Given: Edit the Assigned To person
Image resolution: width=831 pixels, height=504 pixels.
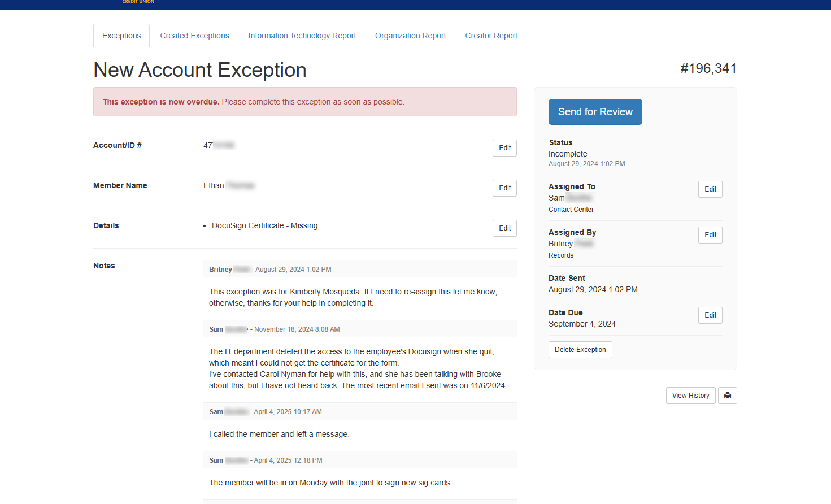Looking at the screenshot, I should coord(710,189).
